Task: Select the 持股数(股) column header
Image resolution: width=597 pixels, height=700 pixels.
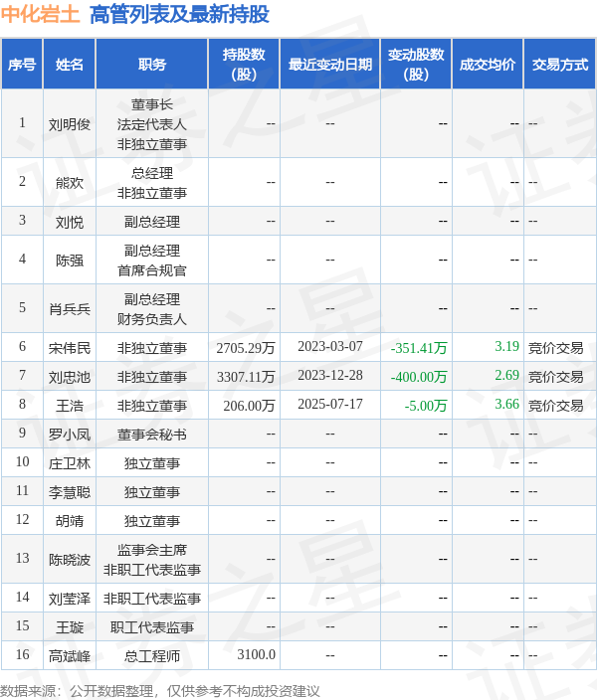Action: point(244,65)
